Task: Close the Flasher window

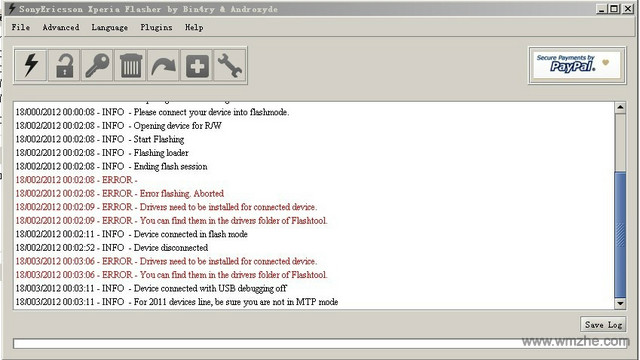Action: click(x=628, y=9)
